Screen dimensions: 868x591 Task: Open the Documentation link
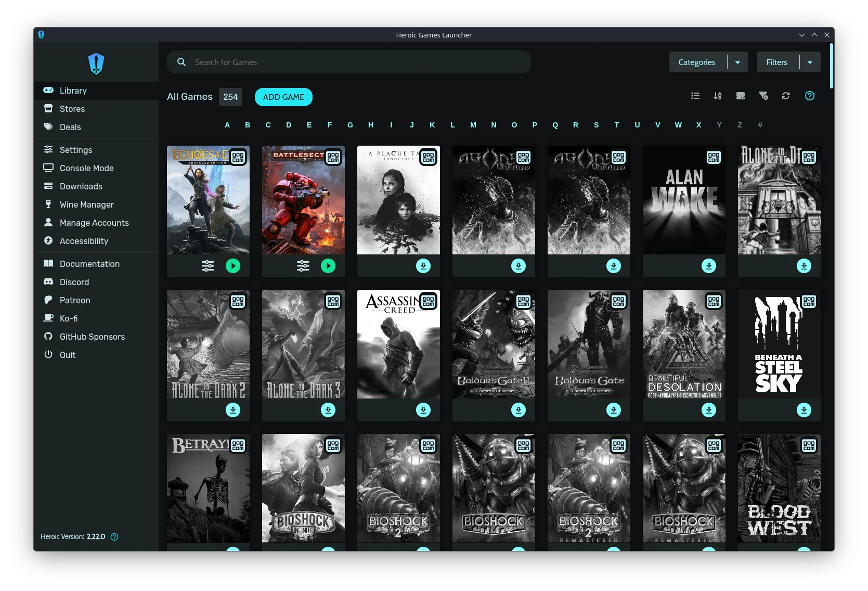coord(96,264)
